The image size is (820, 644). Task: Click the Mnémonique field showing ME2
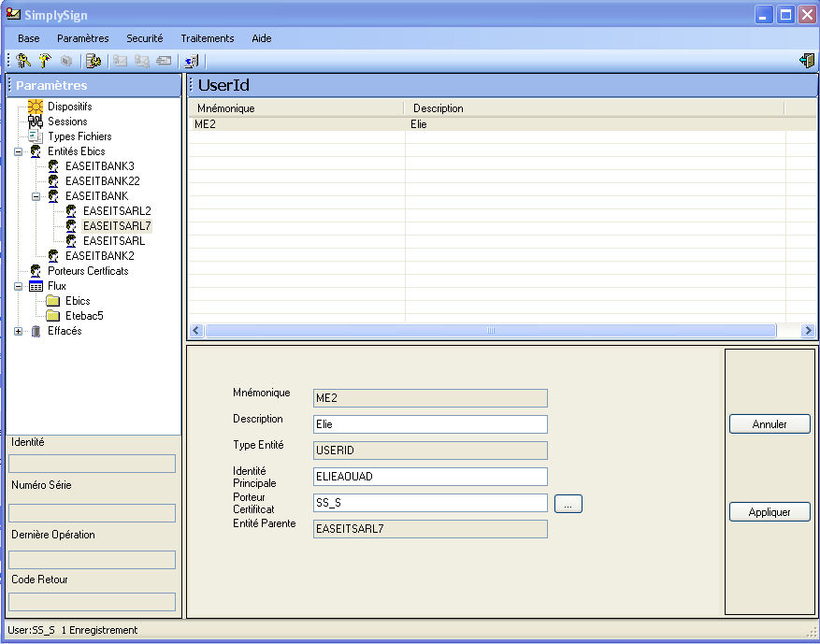pos(430,398)
